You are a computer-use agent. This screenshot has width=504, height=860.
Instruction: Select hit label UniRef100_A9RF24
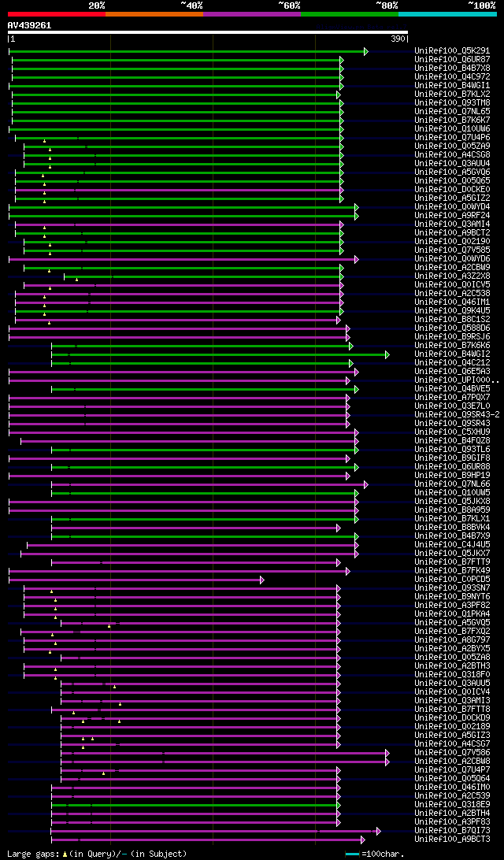click(453, 215)
